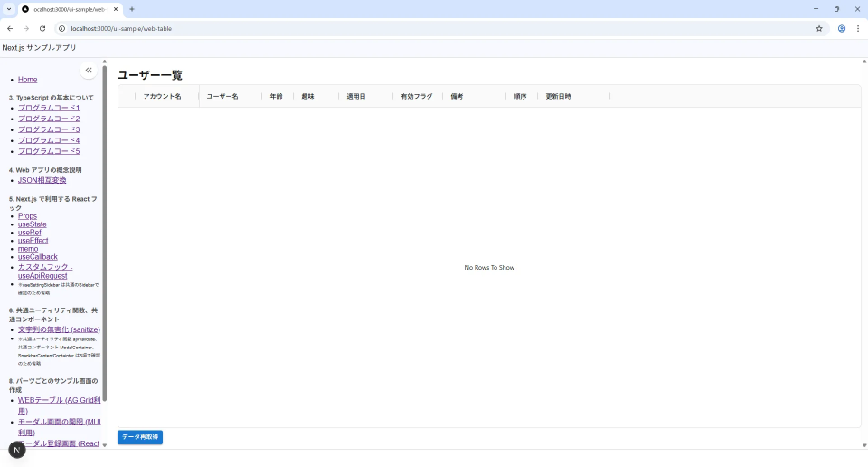Open プログラムコード3 link
Image resolution: width=868 pixels, height=467 pixels.
click(x=49, y=129)
